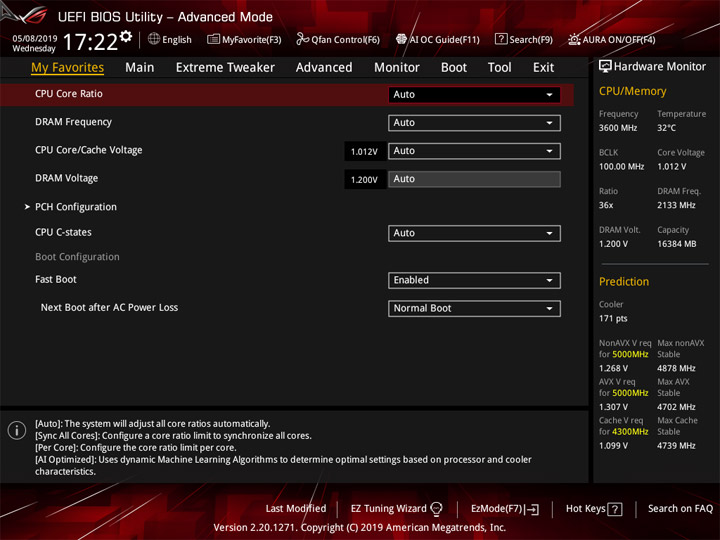
Task: Select the CPU Core Ratio row label
Action: [69, 94]
